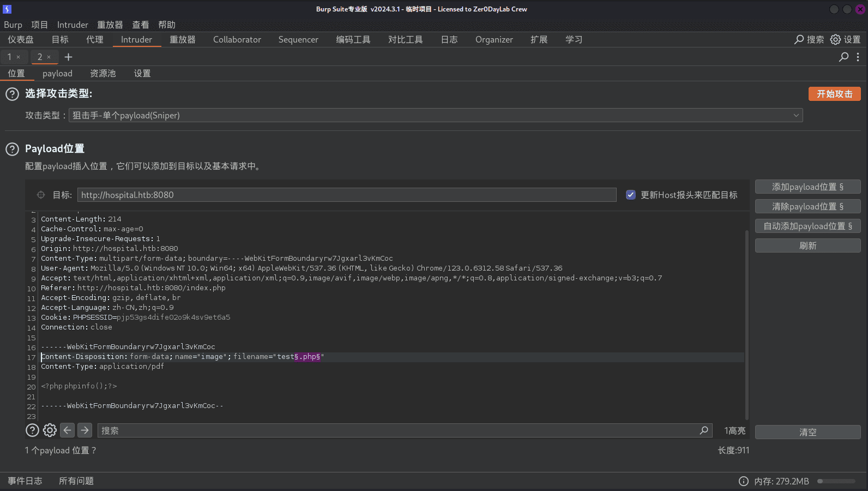Click the Burp Suite logo icon in title bar
Screen dimensions: 868x491
tap(7, 9)
